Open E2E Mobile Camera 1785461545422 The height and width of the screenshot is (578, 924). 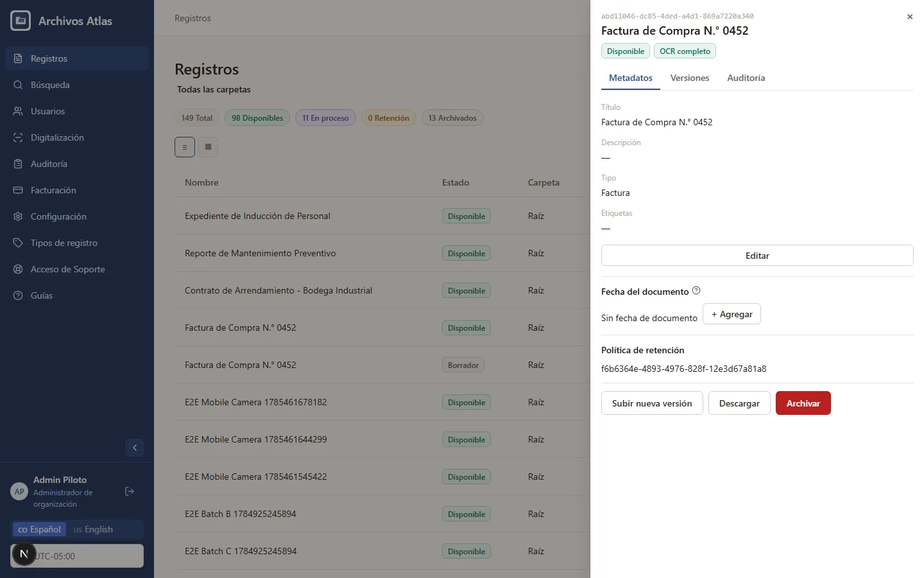coord(382,477)
